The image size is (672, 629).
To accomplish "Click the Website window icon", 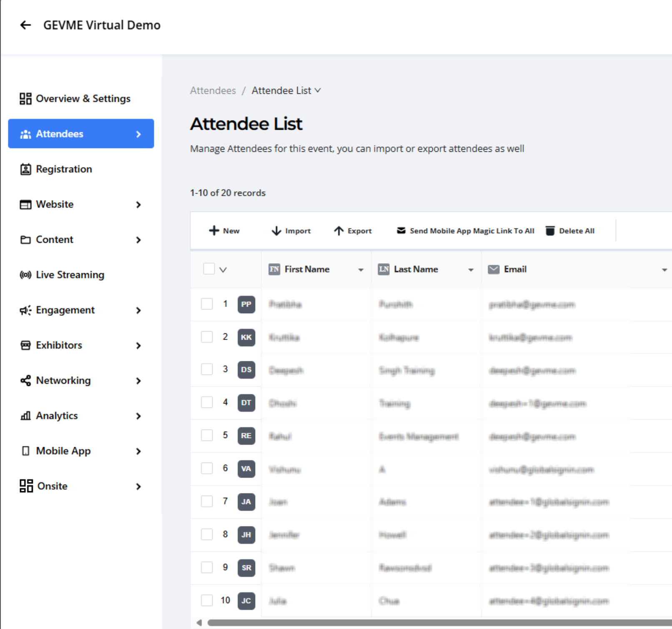I will pyautogui.click(x=25, y=204).
